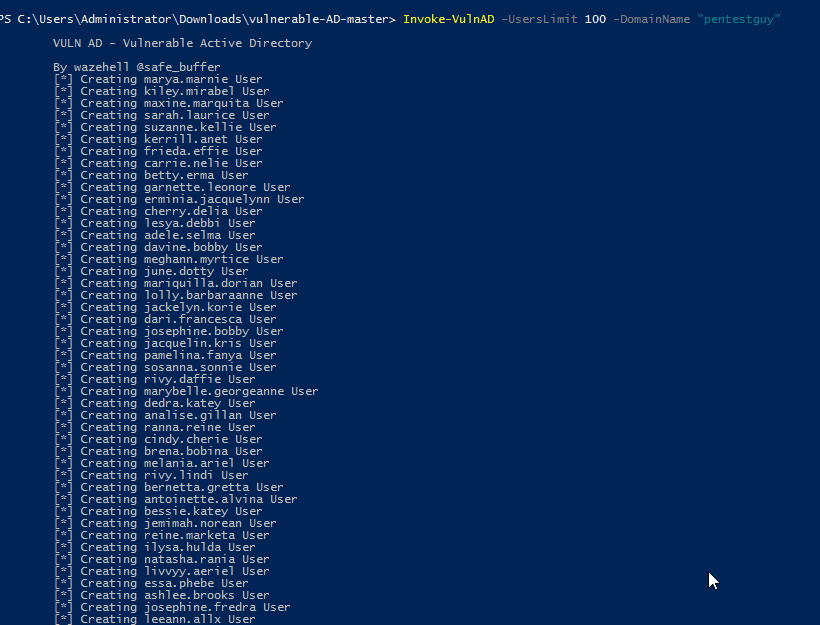Click the line Creating garnette.leonore User

coord(172,187)
